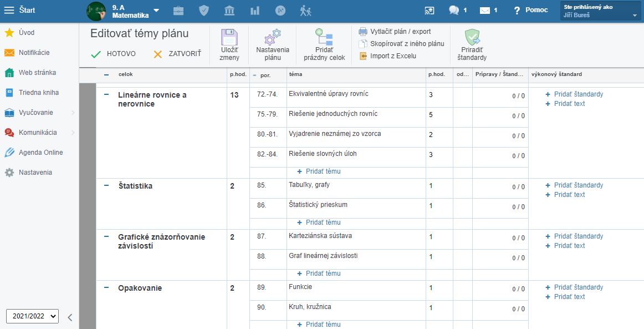
Task: Click the ZATVORIŤ button
Action: coord(177,54)
